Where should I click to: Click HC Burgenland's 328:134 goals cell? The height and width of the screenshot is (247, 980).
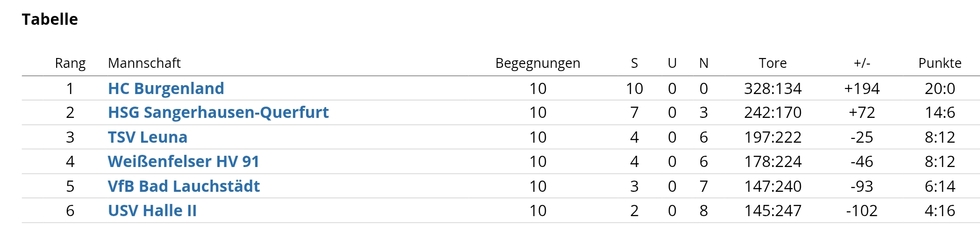click(x=773, y=88)
